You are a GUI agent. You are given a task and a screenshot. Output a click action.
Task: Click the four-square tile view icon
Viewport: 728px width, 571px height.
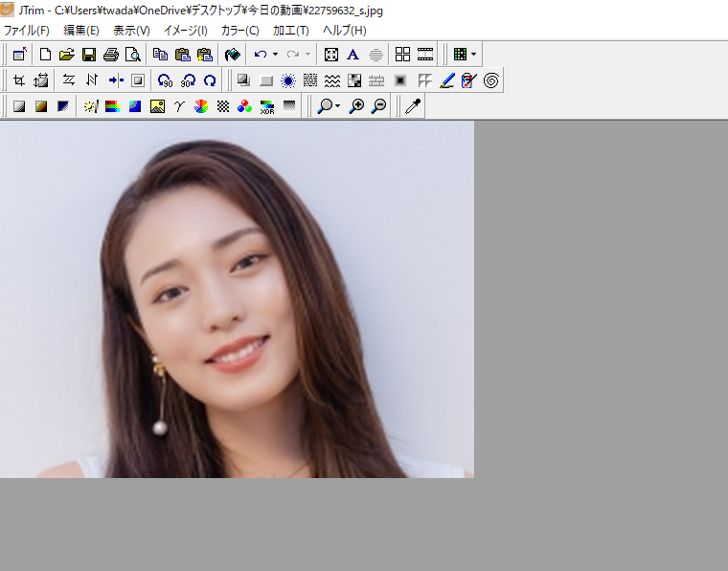pyautogui.click(x=402, y=55)
